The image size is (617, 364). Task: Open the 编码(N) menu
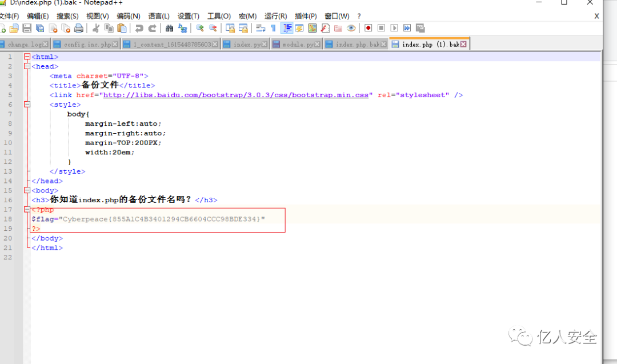(x=129, y=16)
